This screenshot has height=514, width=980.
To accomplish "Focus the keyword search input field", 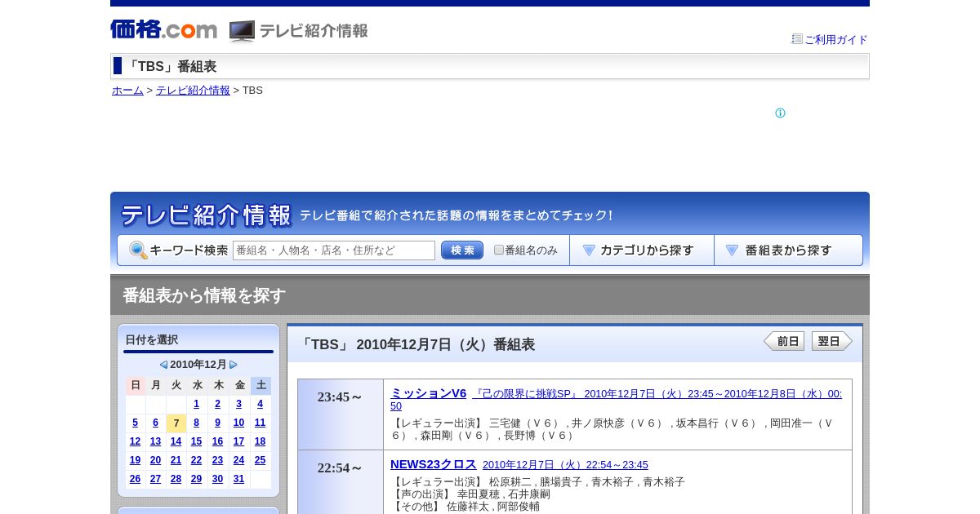I will tap(334, 250).
